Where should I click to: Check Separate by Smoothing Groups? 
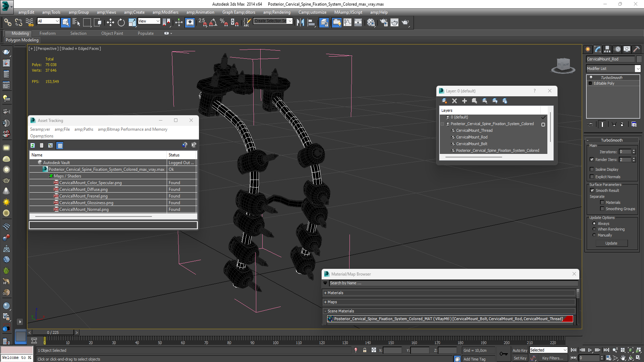pos(602,209)
